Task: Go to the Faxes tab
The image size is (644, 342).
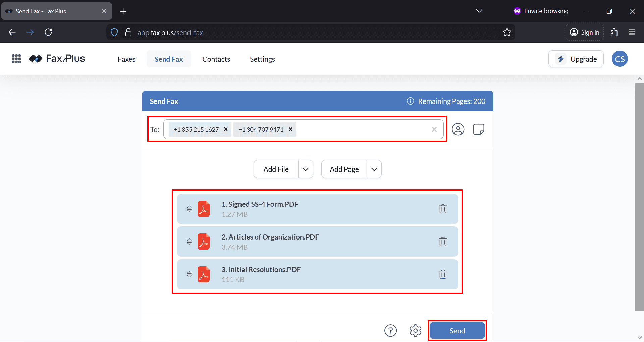Action: click(126, 59)
